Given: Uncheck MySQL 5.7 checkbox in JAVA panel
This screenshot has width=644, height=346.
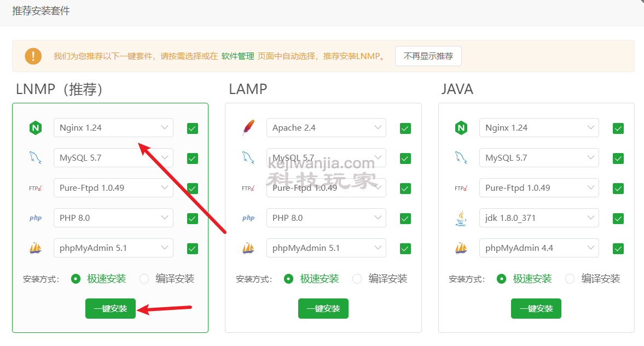Looking at the screenshot, I should [618, 159].
